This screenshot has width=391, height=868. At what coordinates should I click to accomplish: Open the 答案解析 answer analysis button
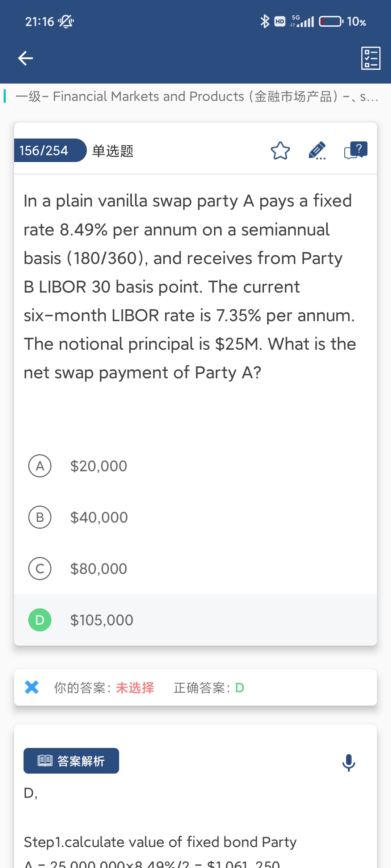(x=71, y=761)
